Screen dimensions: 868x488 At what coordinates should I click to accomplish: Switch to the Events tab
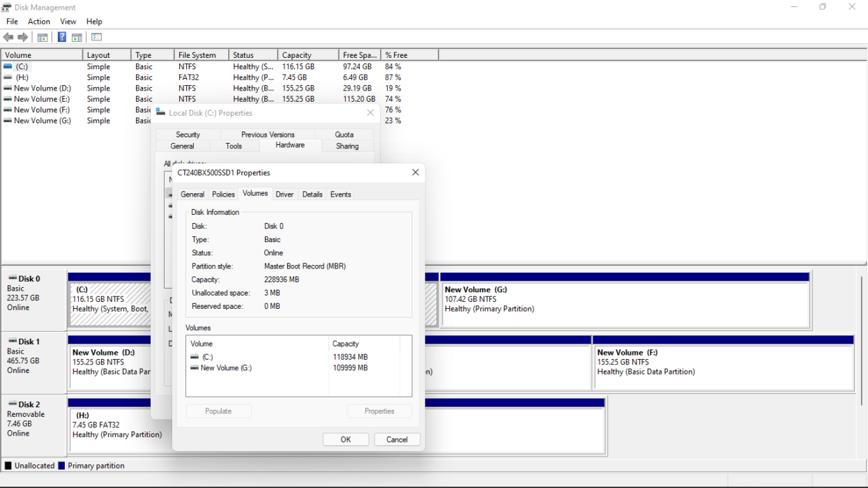click(340, 195)
